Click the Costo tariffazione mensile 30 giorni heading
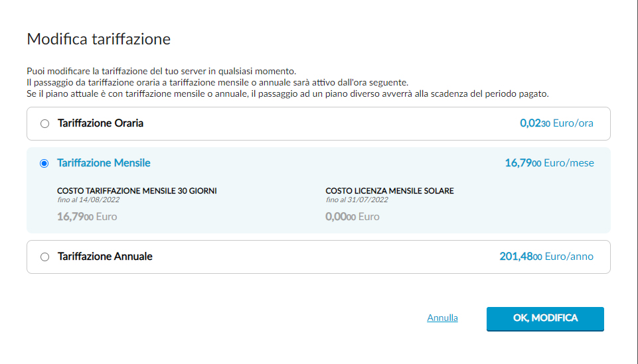Screen dimensions: 638x364 tap(137, 190)
